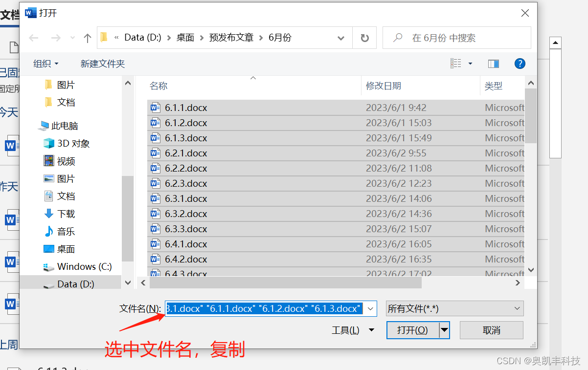Click the Back navigation arrow
The height and width of the screenshot is (370, 588).
tap(34, 38)
